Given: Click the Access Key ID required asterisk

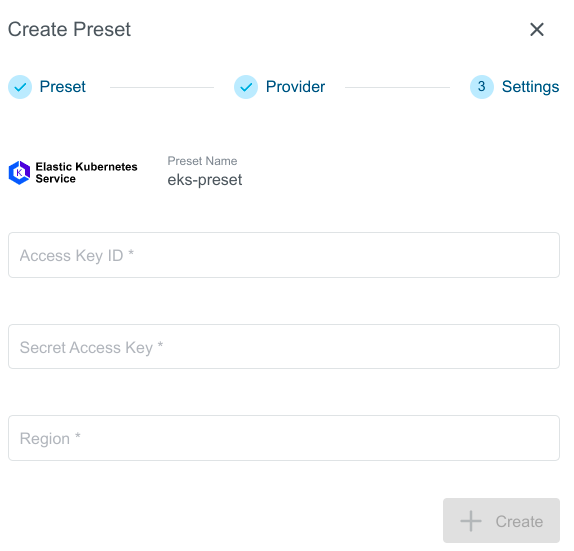Looking at the screenshot, I should coord(131,252).
